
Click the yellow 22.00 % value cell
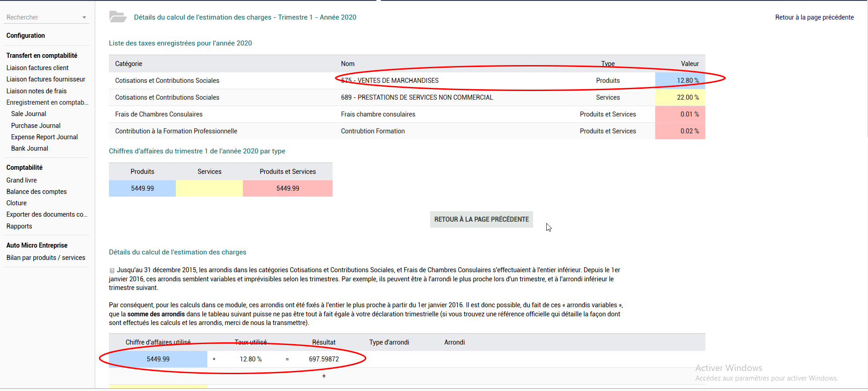click(680, 97)
